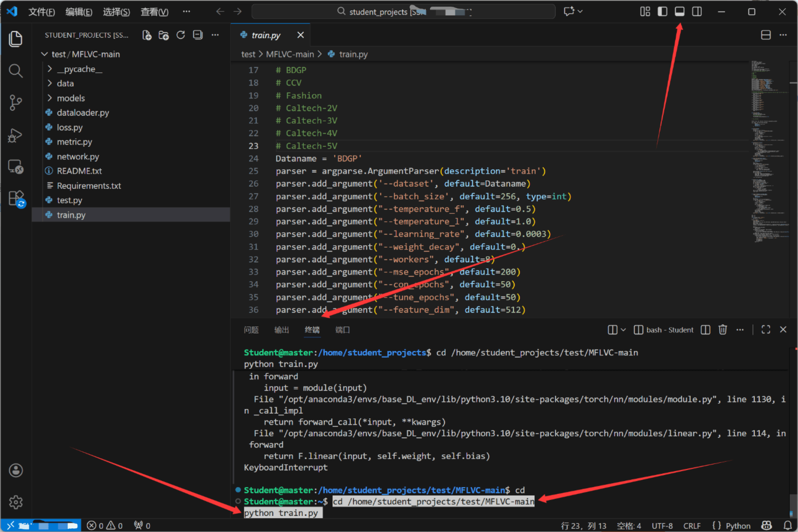This screenshot has width=798, height=532.
Task: Switch to the 输出 panel tab
Action: pos(281,330)
